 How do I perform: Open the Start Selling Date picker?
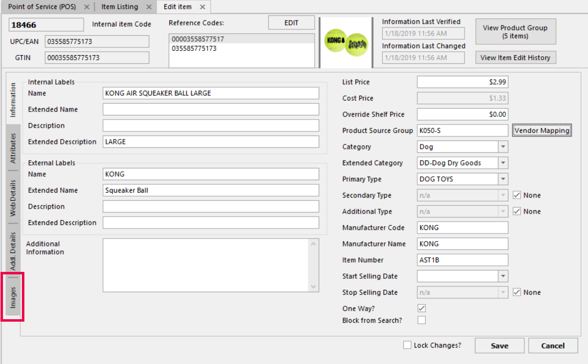point(503,276)
